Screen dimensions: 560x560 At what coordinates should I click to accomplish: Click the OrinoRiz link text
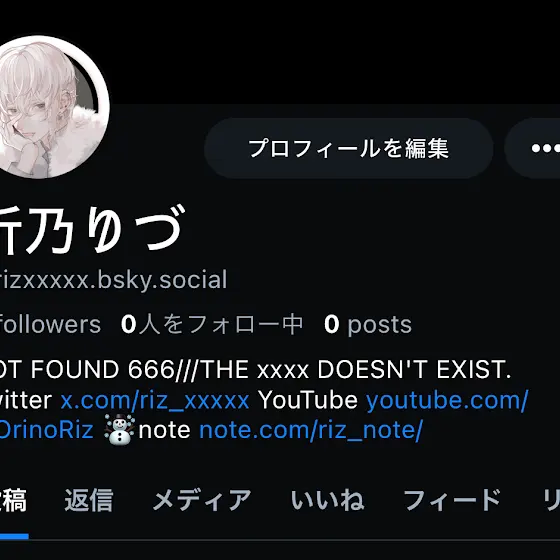click(46, 430)
